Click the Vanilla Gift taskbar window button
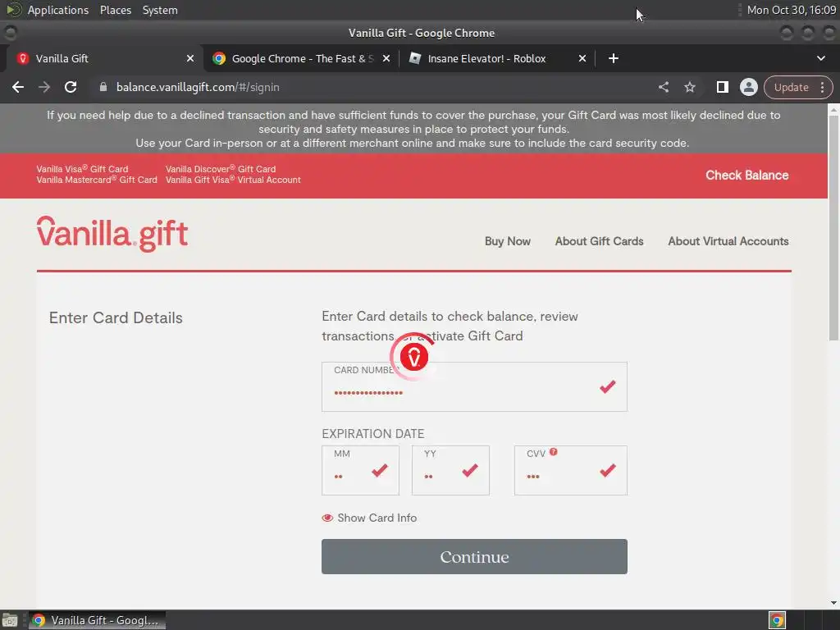The width and height of the screenshot is (840, 630). (97, 620)
